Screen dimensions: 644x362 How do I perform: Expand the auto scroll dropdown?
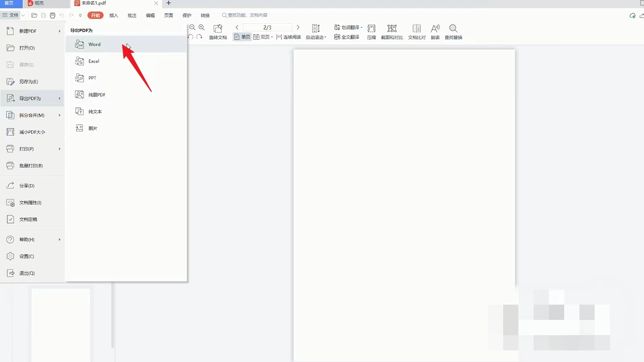(x=316, y=37)
